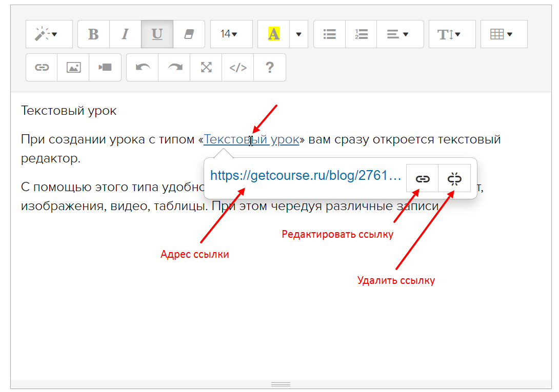Undo the last action

[143, 68]
